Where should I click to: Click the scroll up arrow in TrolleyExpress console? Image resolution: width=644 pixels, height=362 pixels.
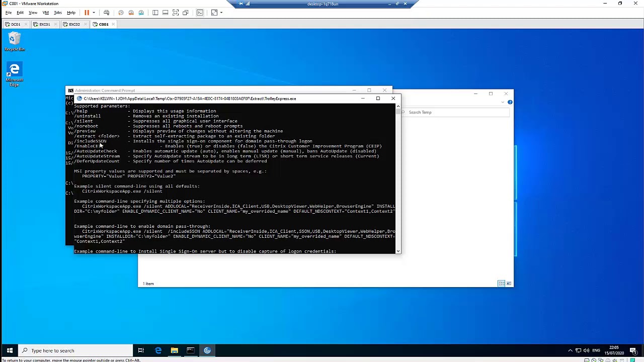click(398, 106)
